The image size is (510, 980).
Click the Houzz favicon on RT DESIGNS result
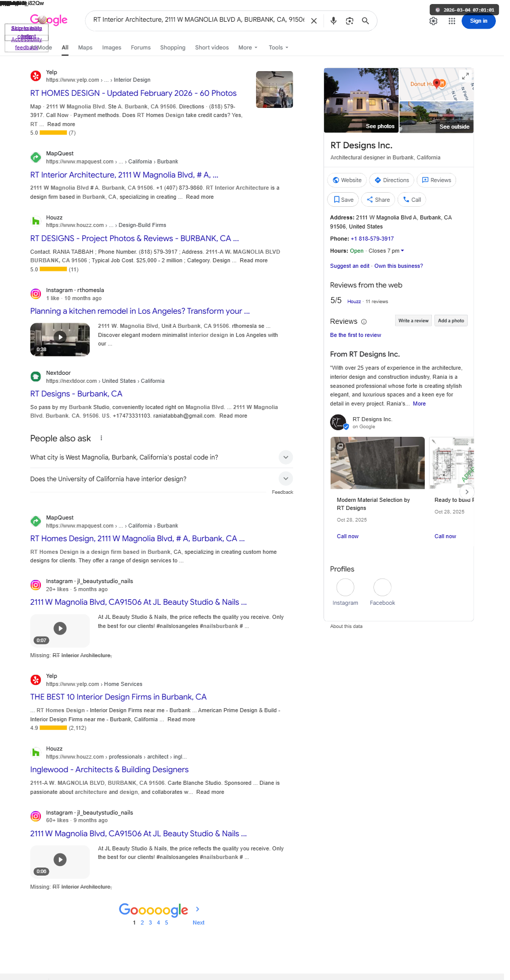[x=36, y=221]
